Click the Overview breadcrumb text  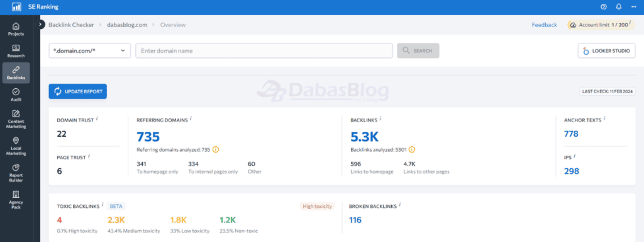click(173, 25)
